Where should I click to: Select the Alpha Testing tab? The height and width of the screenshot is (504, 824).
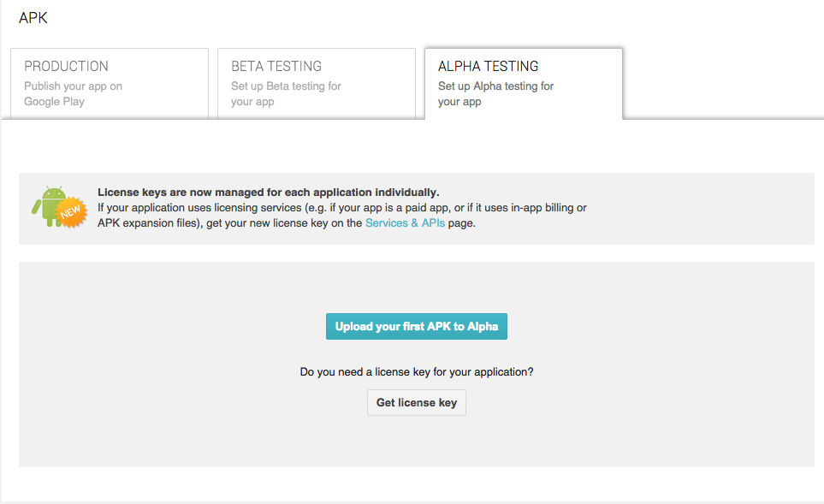pyautogui.click(x=524, y=84)
